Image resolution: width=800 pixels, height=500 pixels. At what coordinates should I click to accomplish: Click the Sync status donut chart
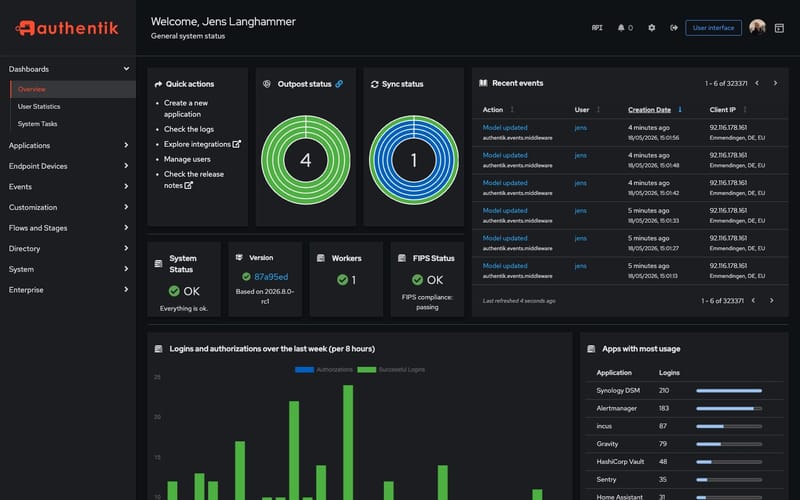pyautogui.click(x=414, y=160)
